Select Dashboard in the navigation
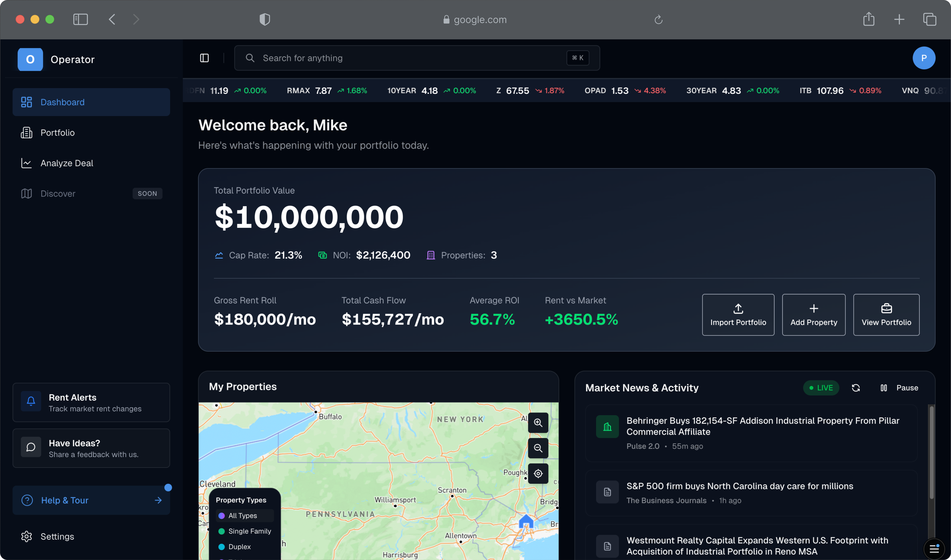951x560 pixels. coord(62,102)
